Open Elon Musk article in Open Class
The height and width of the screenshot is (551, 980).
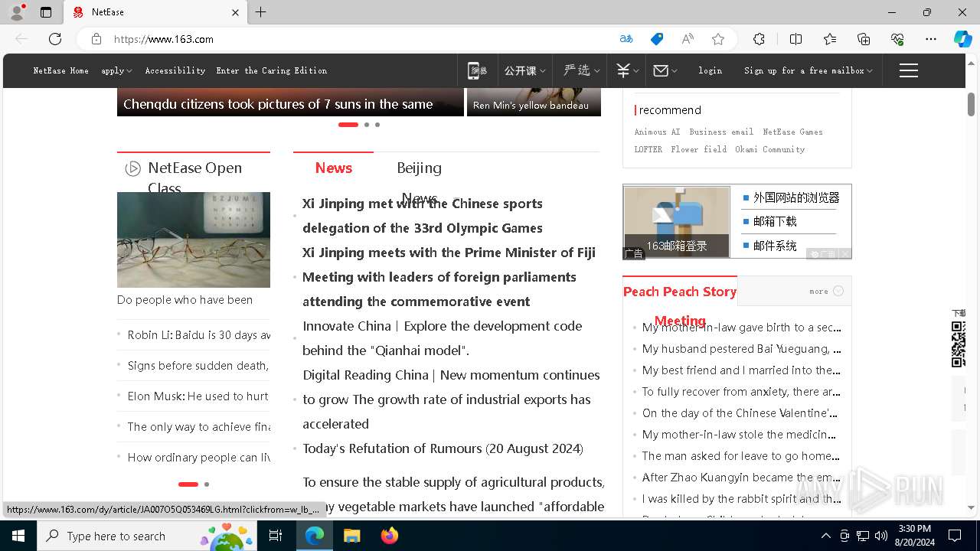click(x=198, y=396)
